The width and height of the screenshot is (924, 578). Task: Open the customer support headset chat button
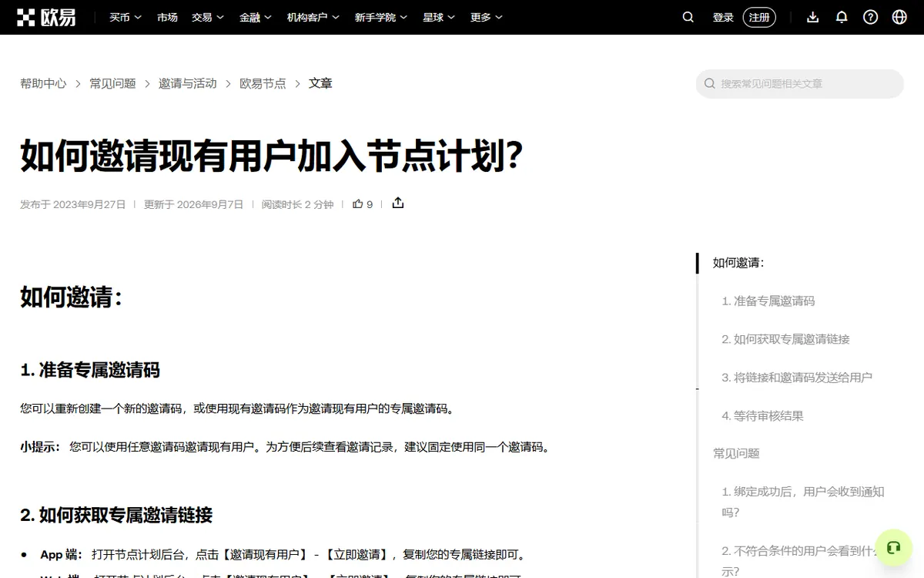click(x=893, y=548)
